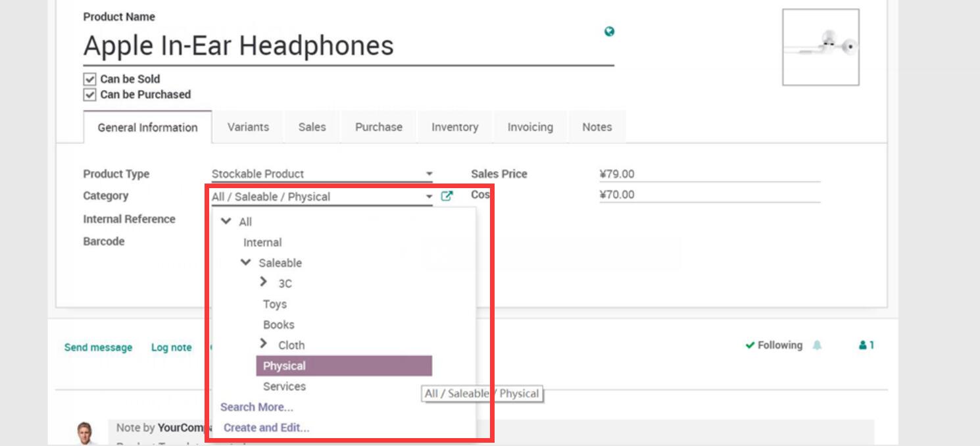Screen dimensions: 980x446
Task: Click the headphones product image
Action: pyautogui.click(x=820, y=47)
